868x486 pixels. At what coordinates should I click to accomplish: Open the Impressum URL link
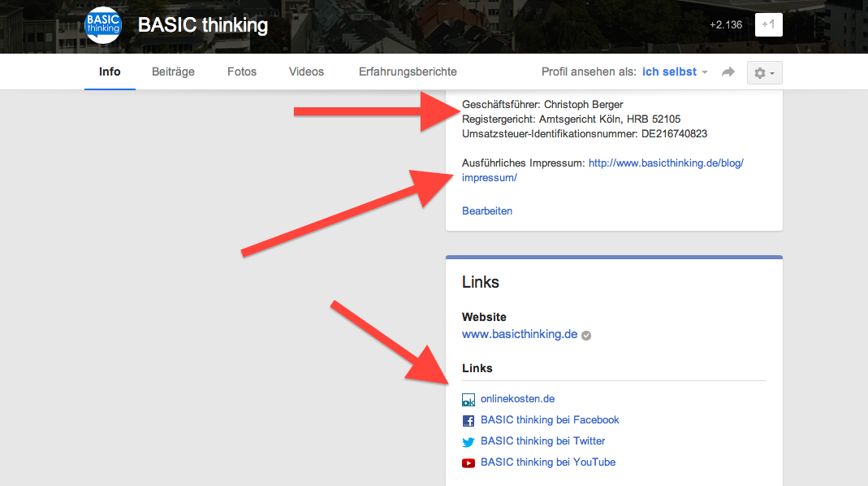pos(602,170)
